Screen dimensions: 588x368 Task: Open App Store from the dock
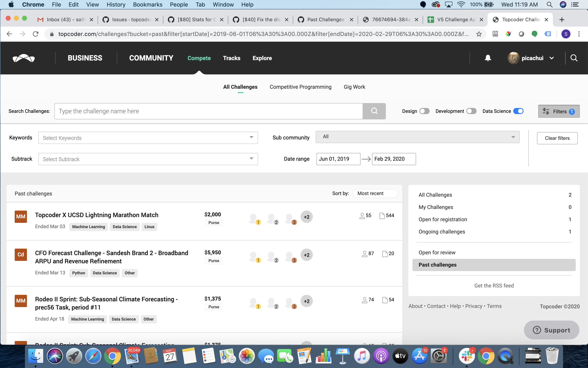tap(419, 356)
